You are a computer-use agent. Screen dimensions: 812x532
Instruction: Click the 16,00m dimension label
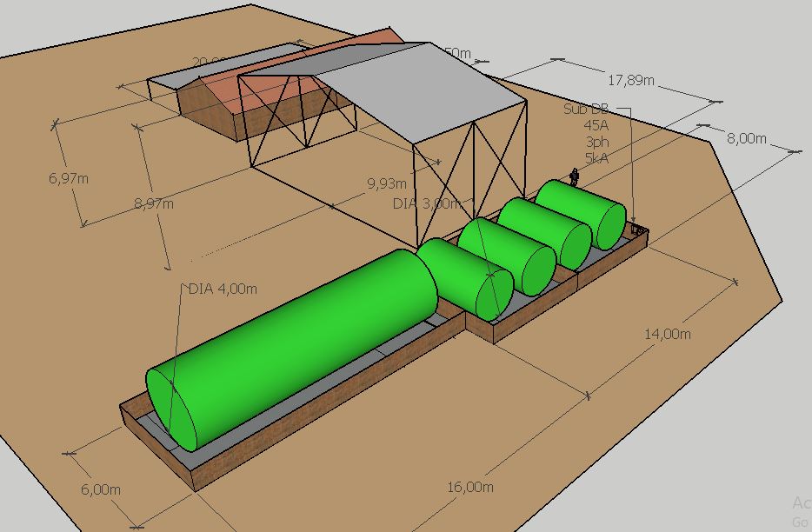pyautogui.click(x=469, y=487)
